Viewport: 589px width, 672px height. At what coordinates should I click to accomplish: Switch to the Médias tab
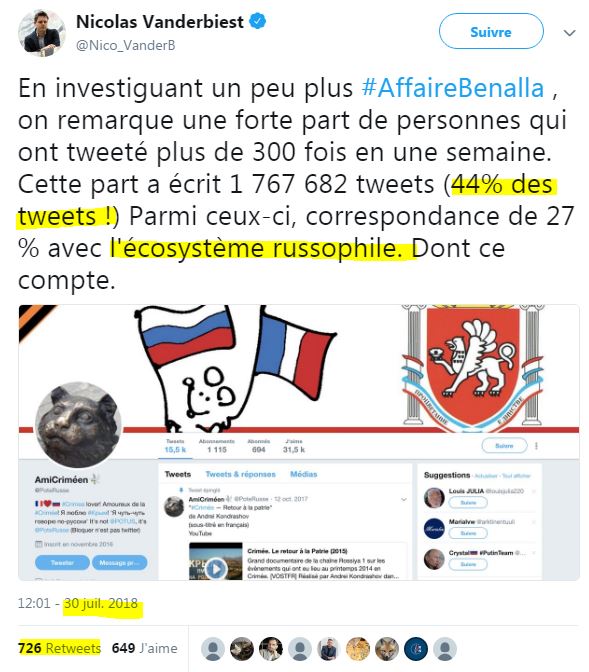click(304, 474)
